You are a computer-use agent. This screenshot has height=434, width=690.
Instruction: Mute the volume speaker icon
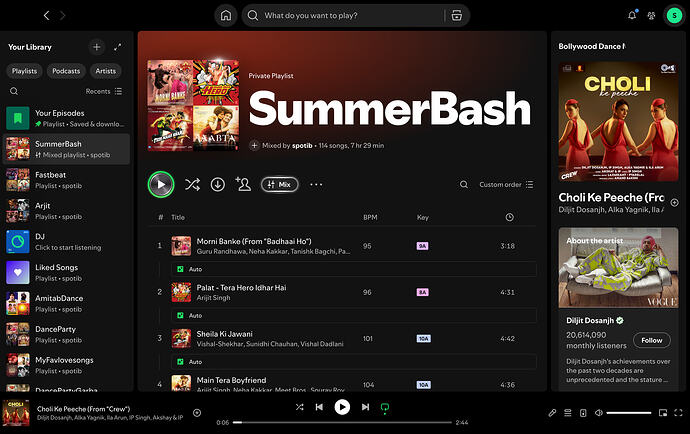coord(598,413)
